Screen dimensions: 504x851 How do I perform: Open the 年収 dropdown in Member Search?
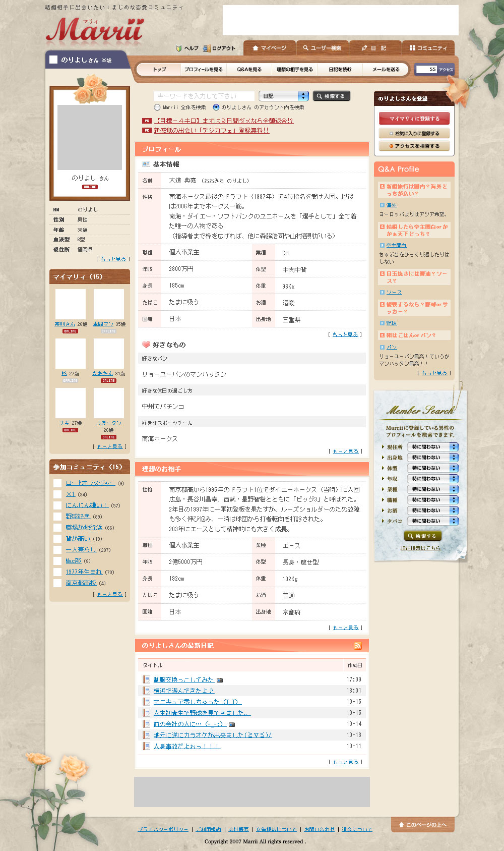(x=433, y=479)
